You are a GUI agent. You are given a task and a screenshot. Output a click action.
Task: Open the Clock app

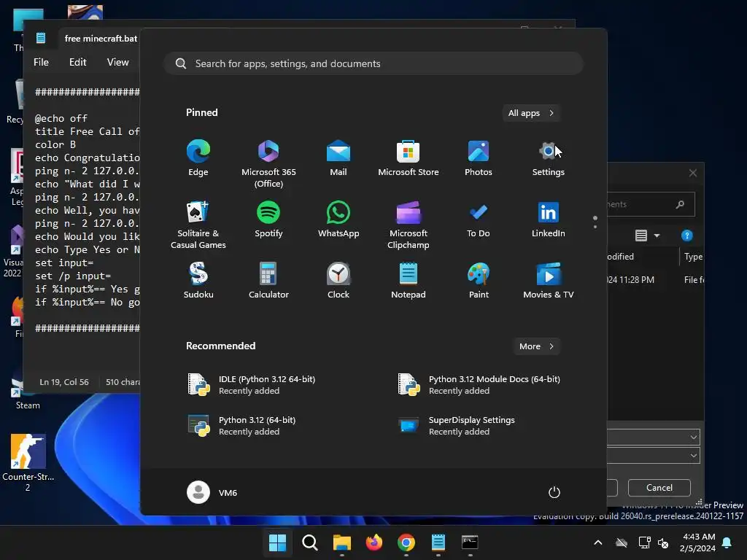(x=338, y=281)
